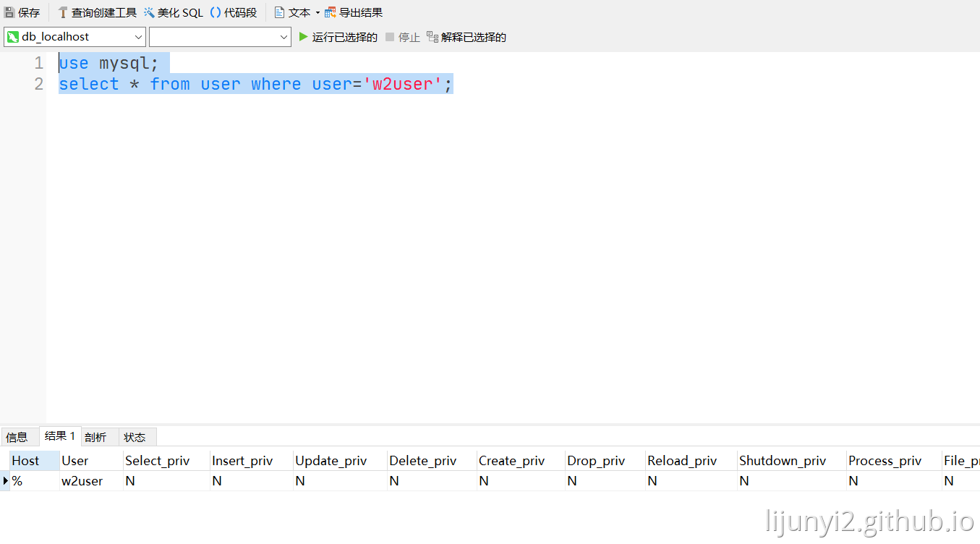Select the Result 1 (结果 1) tab
The width and height of the screenshot is (980, 544).
tap(60, 436)
